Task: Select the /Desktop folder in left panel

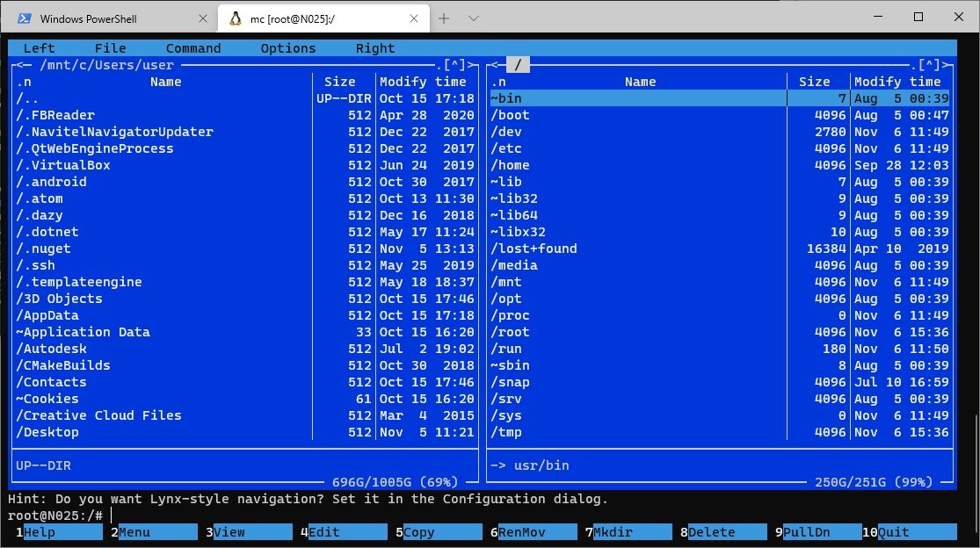Action: pyautogui.click(x=245, y=433)
